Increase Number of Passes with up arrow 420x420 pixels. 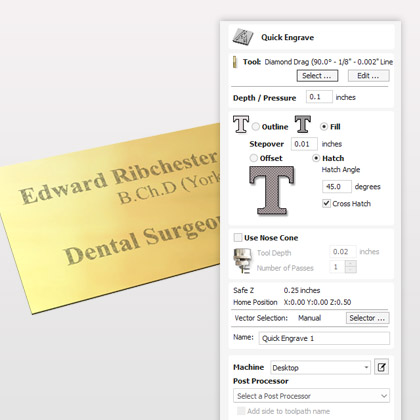350,263
